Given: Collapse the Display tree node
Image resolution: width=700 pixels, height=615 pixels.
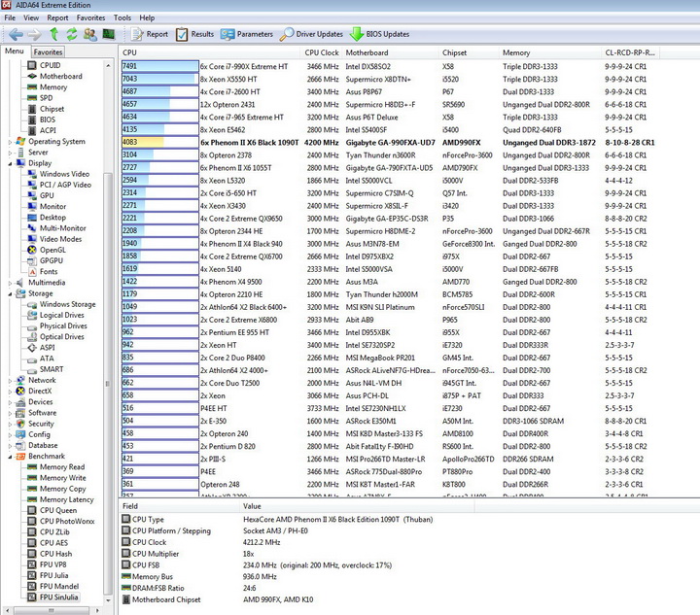Looking at the screenshot, I should [10, 163].
